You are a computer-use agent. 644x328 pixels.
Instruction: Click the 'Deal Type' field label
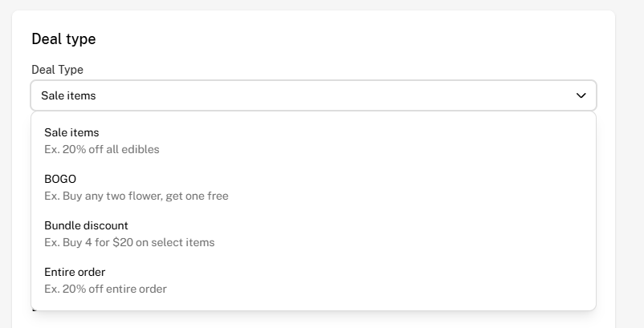click(57, 70)
